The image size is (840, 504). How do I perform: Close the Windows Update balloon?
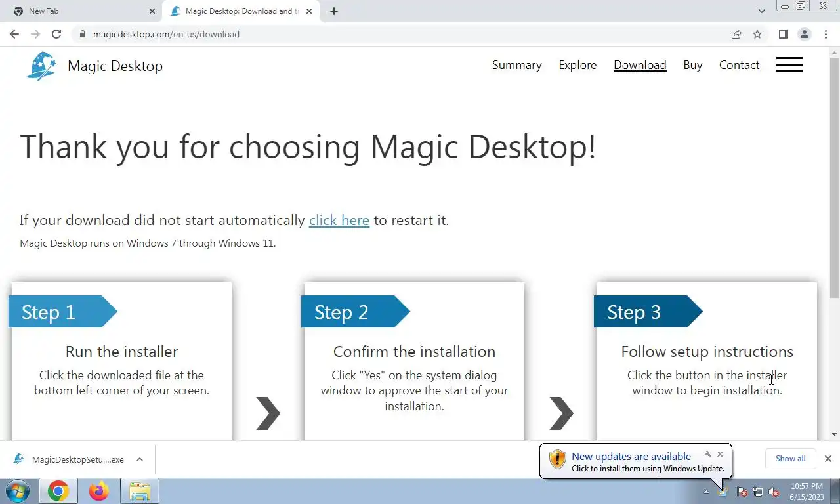(x=720, y=454)
